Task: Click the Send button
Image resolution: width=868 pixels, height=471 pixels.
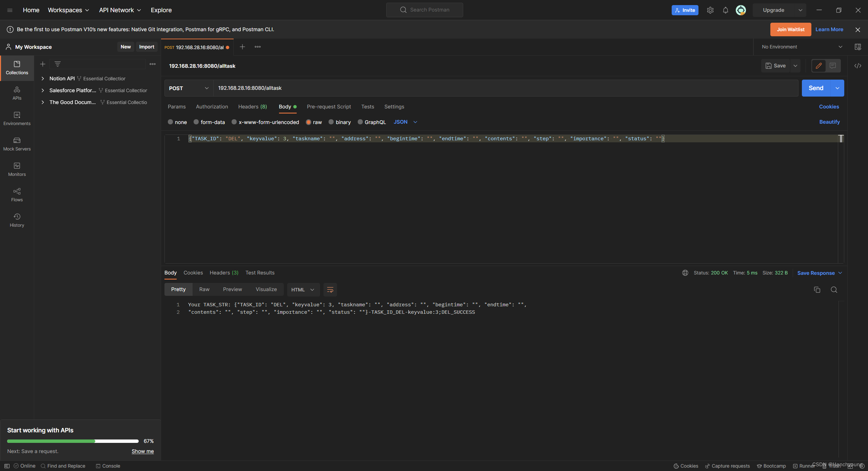Action: tap(816, 88)
